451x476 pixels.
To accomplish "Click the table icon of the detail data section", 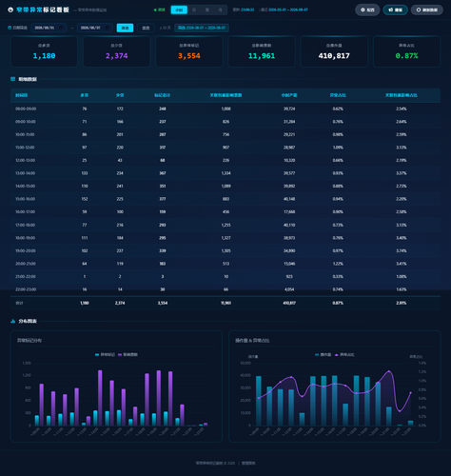I will coord(12,79).
